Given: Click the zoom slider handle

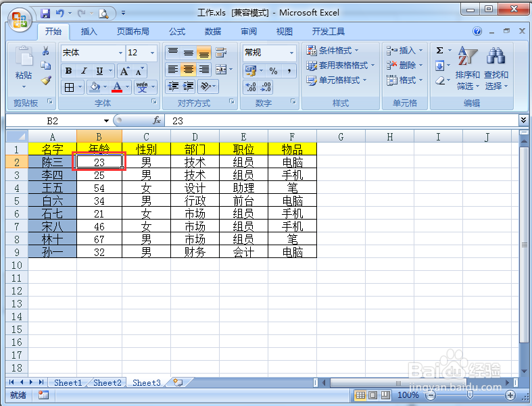Looking at the screenshot, I should 470,395.
